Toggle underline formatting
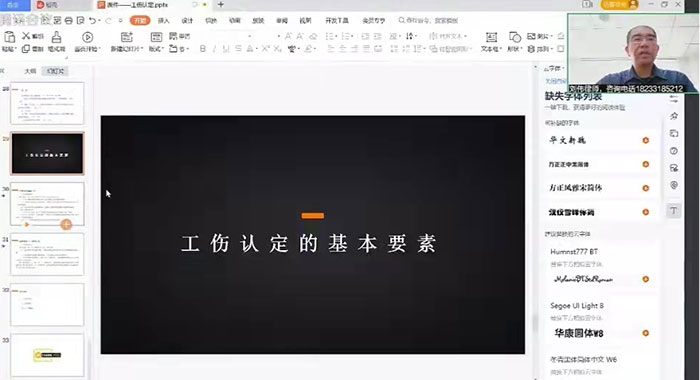The image size is (700, 380). 226,49
